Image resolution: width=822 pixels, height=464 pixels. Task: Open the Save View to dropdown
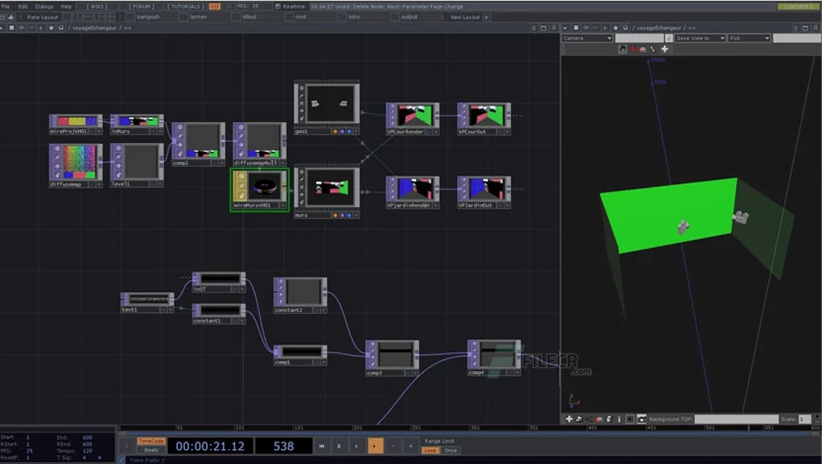(x=698, y=38)
